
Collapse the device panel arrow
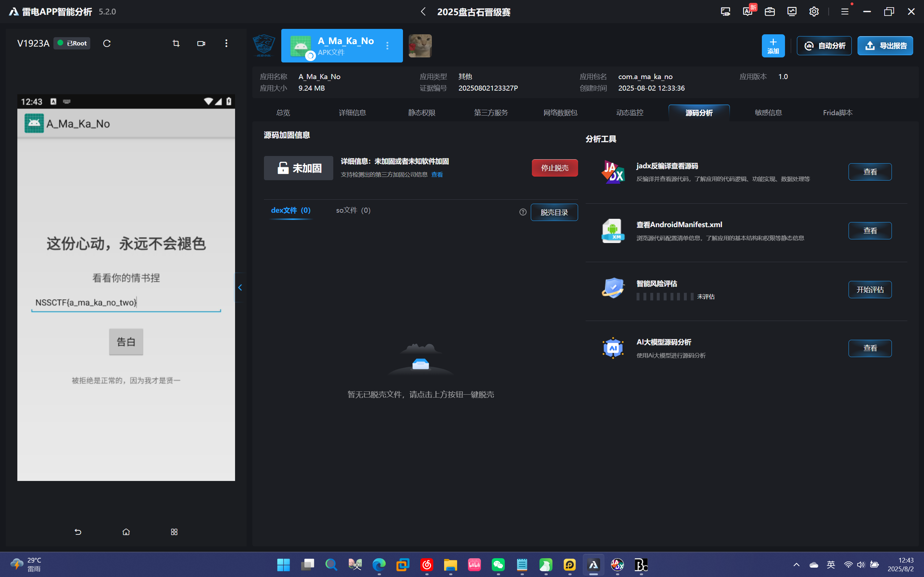[x=240, y=287]
